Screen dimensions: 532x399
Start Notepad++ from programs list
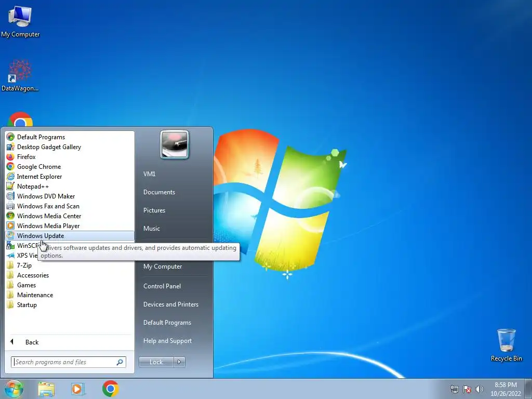point(33,187)
